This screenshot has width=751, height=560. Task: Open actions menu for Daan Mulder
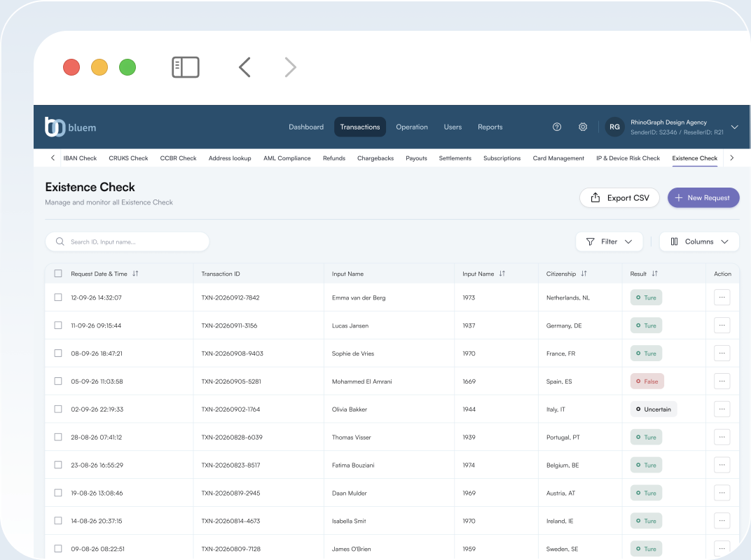pos(722,493)
